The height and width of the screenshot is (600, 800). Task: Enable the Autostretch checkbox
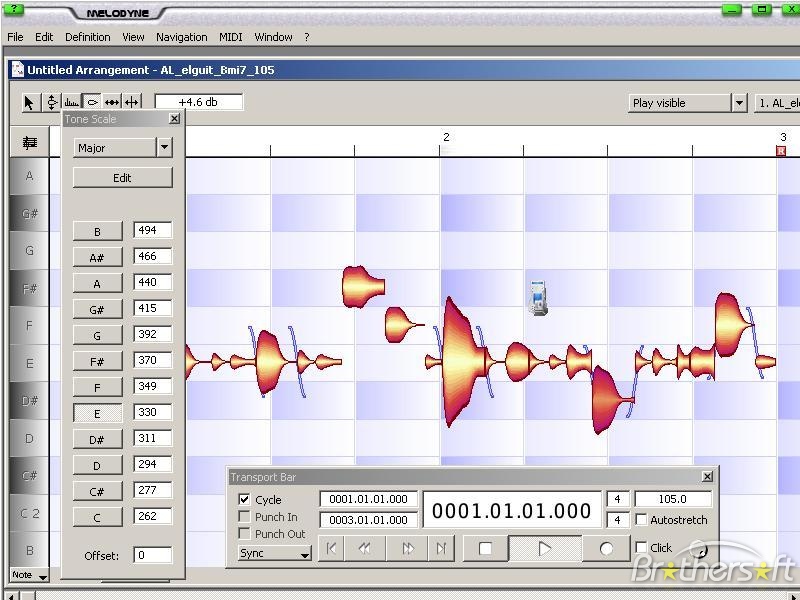(641, 519)
